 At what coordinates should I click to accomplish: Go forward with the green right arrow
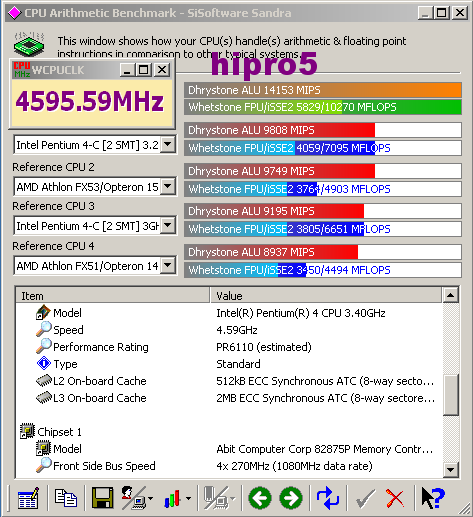[291, 498]
